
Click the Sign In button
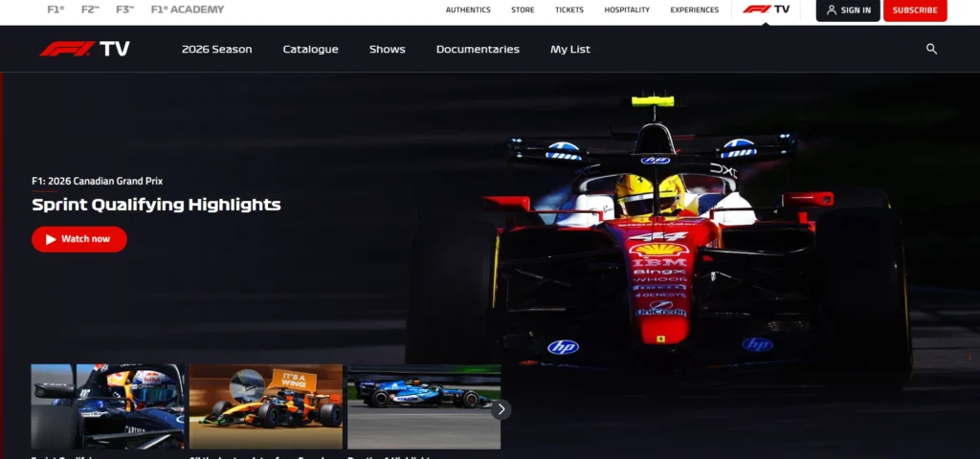pos(848,10)
